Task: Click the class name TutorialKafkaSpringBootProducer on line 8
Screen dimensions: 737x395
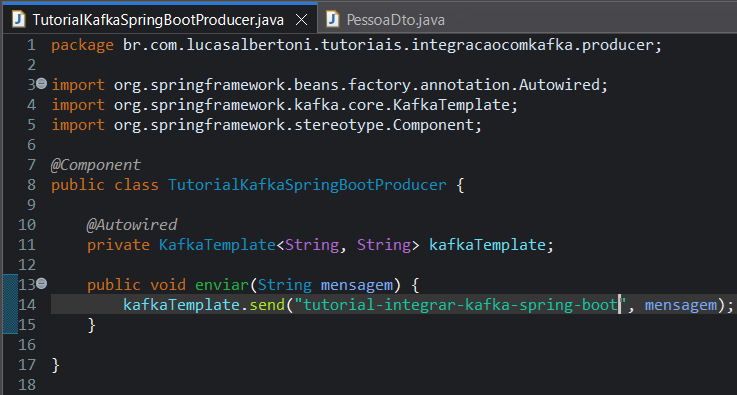Action: [x=307, y=185]
